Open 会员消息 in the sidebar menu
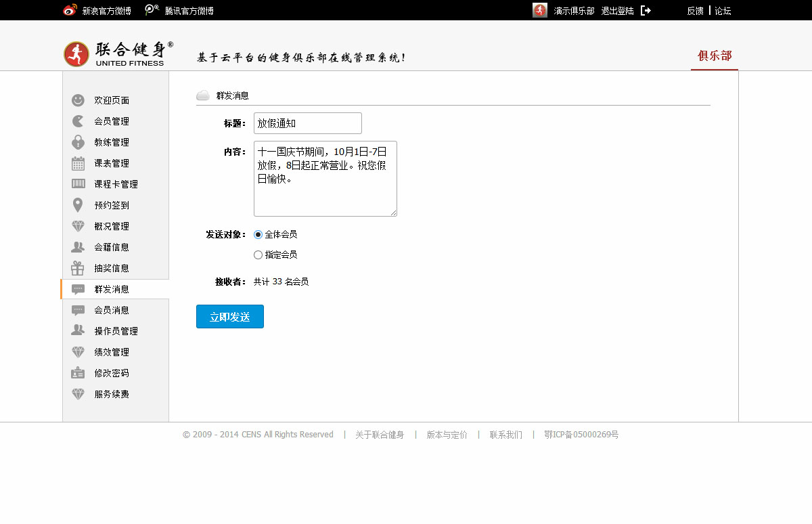This screenshot has height=524, width=812. click(x=112, y=310)
